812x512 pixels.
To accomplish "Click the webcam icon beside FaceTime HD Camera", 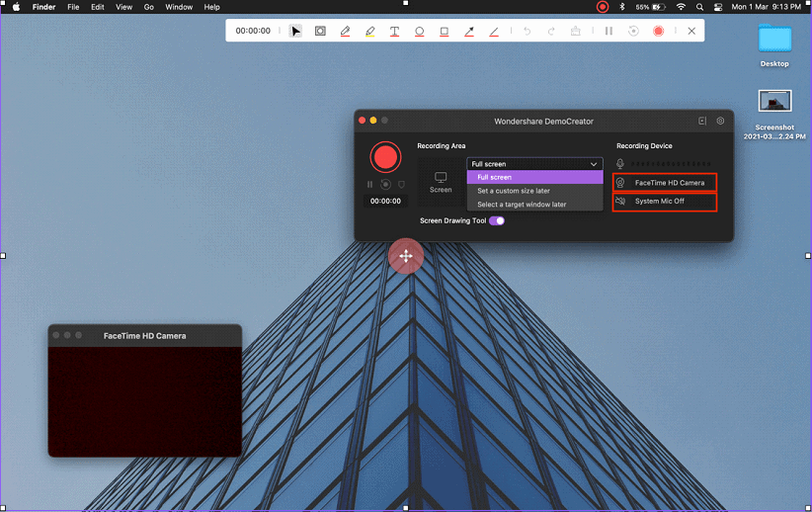I will (x=620, y=183).
